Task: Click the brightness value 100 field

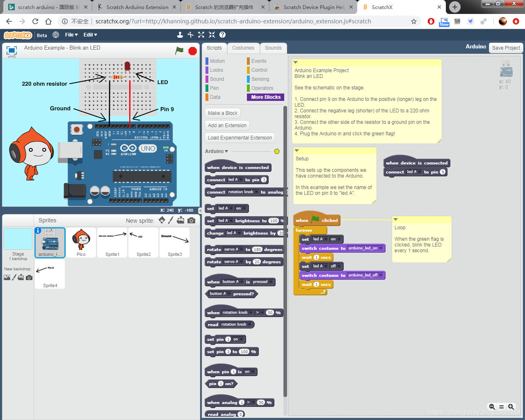Action: point(274,221)
